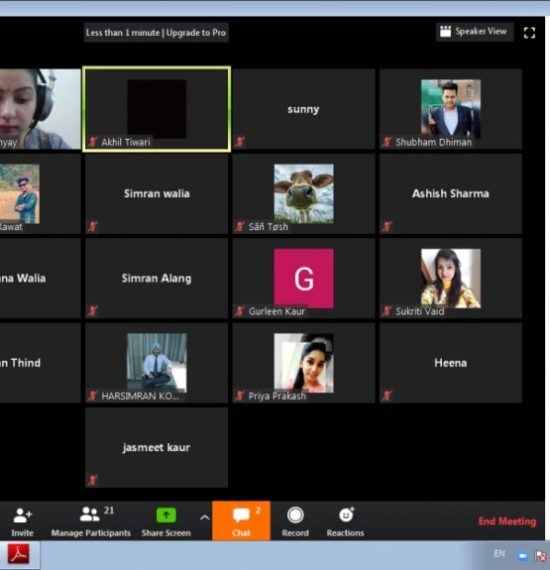Open Adobe Reader from the taskbar
The height and width of the screenshot is (570, 550).
pyautogui.click(x=19, y=554)
